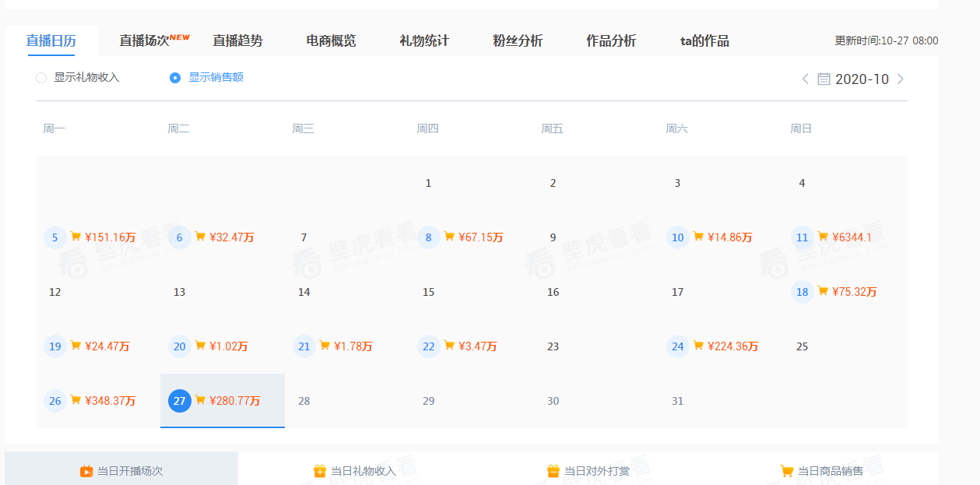The width and height of the screenshot is (980, 485).
Task: Select the 显示礼物收入 radio button
Action: pos(40,78)
